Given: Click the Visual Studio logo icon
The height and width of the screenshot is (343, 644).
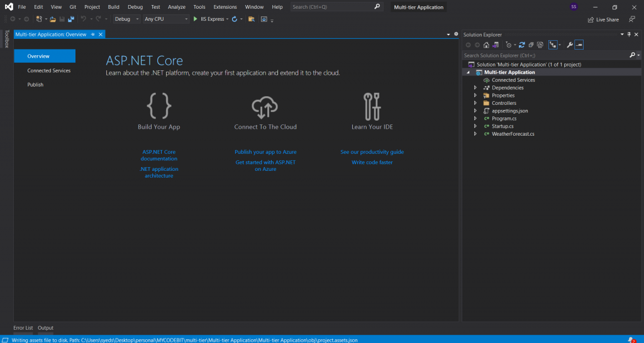Looking at the screenshot, I should tap(9, 7).
